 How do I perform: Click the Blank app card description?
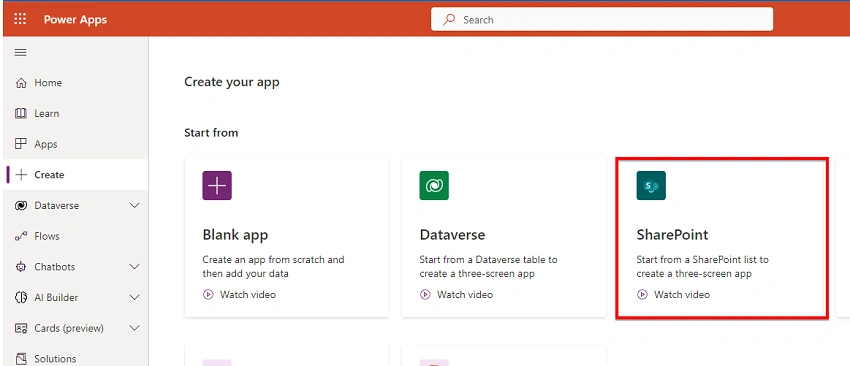click(x=273, y=267)
